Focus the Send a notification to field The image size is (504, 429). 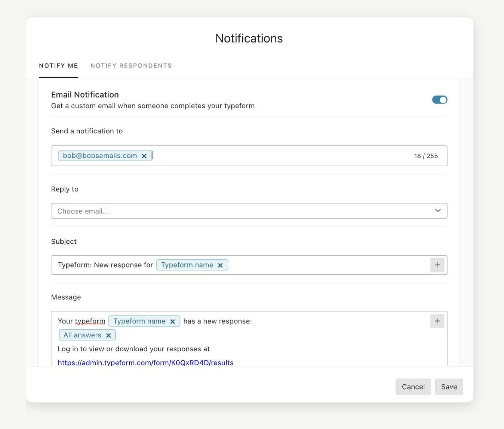249,156
